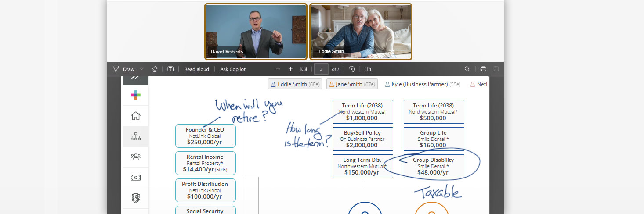Click the $150,000/yr disability amount
This screenshot has width=644, height=214.
[x=362, y=172]
